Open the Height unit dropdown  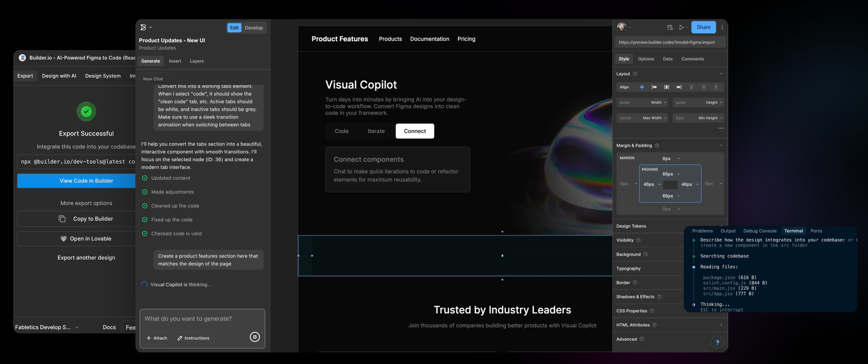tap(714, 103)
